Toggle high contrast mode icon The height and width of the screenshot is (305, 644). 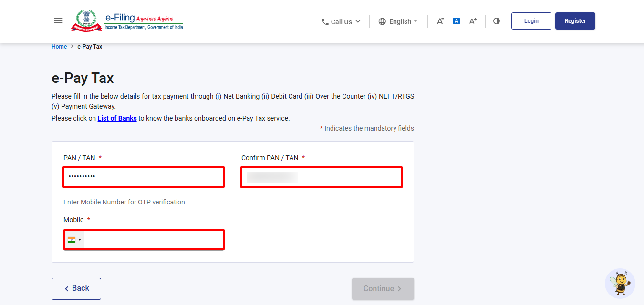point(497,21)
